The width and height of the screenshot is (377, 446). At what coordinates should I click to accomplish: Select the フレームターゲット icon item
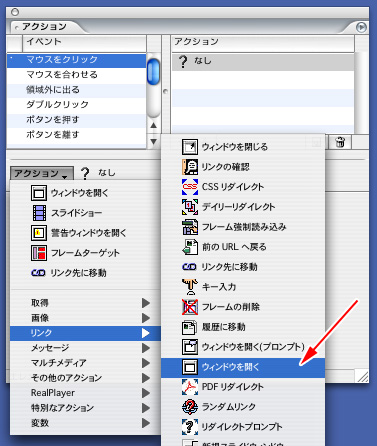(39, 253)
